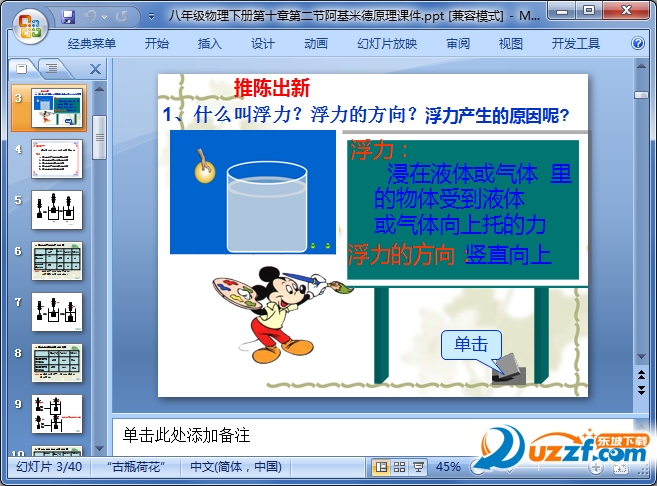
Task: Expand the undo history dropdown arrow
Action: [104, 17]
